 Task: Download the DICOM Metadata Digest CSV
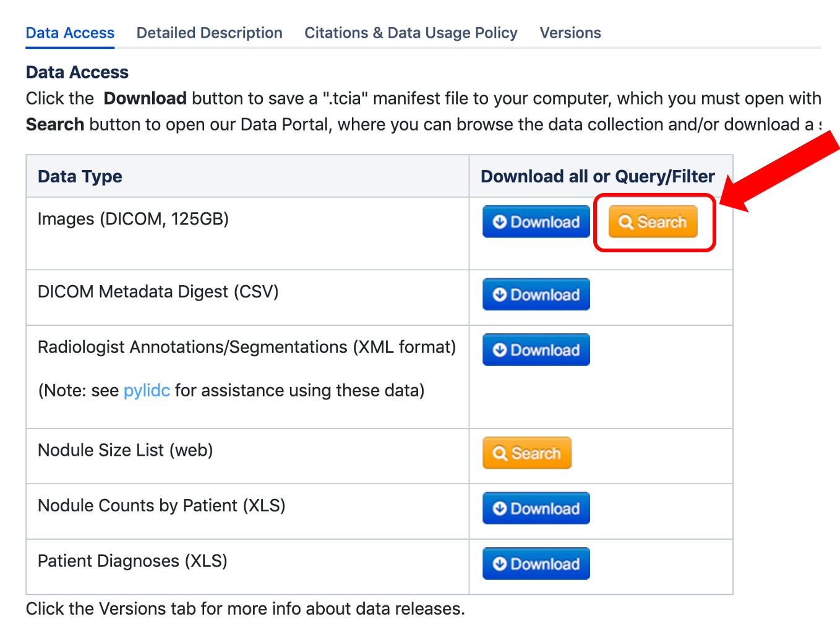(536, 294)
